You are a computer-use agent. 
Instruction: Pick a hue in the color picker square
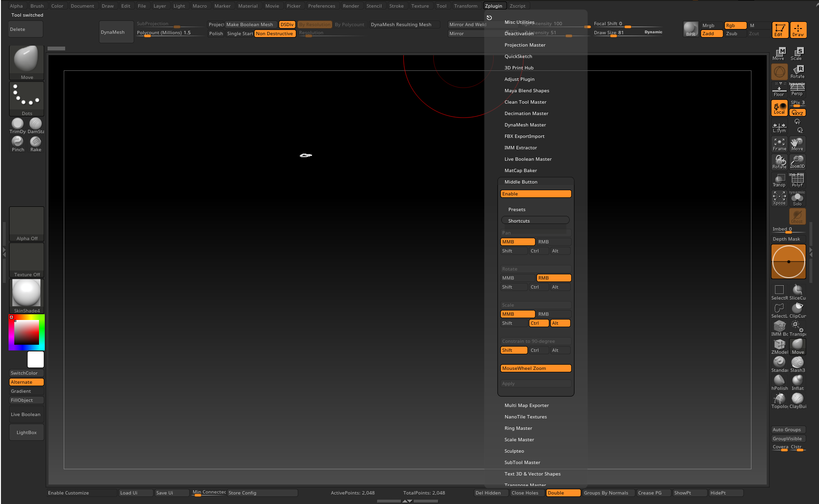tap(26, 332)
